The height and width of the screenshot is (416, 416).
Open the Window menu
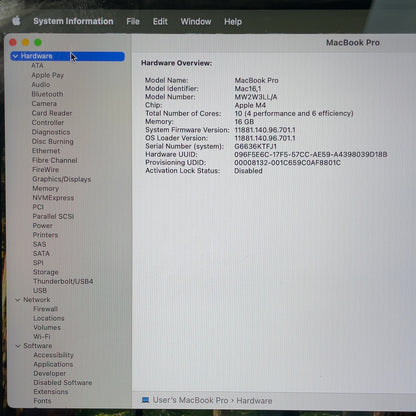(196, 22)
